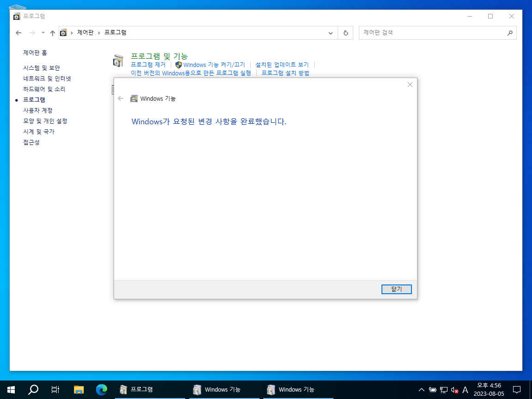Open taskbar Search
This screenshot has width=532, height=399.
[x=33, y=389]
